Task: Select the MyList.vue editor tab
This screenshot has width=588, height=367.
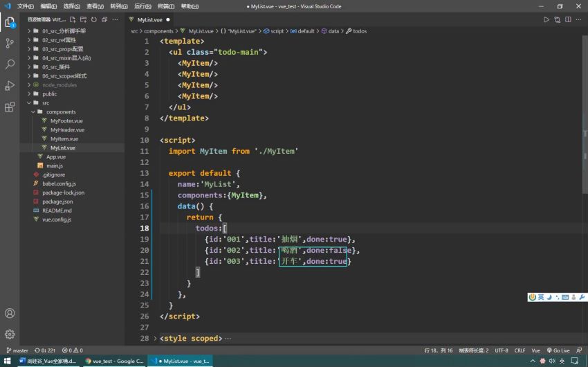Action: pyautogui.click(x=149, y=19)
